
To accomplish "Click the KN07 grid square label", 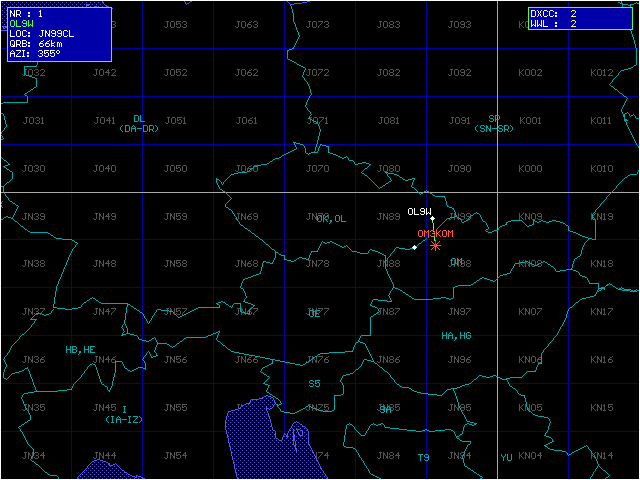I will 530,312.
